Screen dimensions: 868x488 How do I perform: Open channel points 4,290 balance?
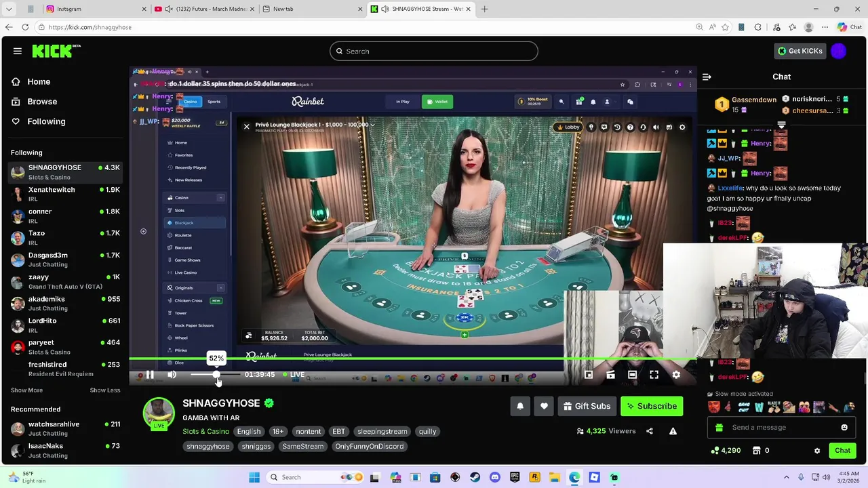[726, 451]
